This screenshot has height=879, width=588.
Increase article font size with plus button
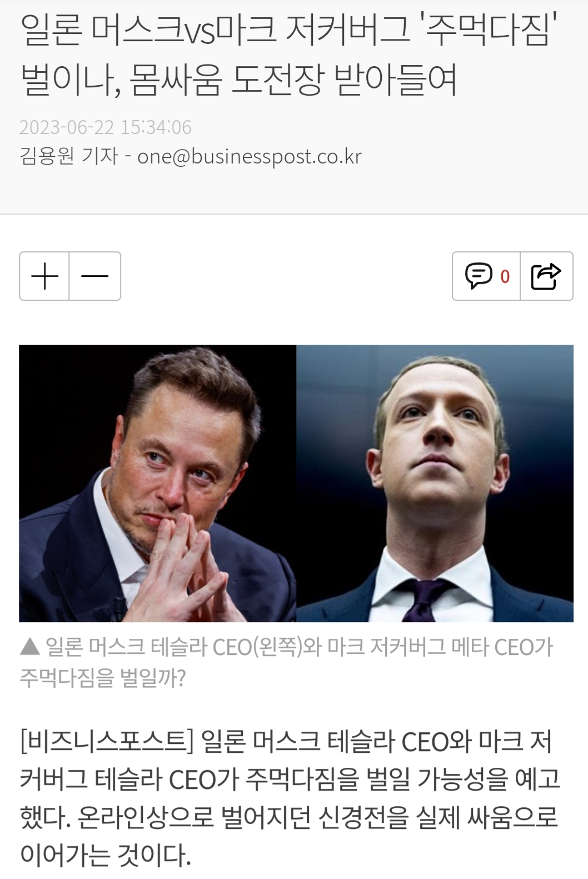(x=44, y=276)
